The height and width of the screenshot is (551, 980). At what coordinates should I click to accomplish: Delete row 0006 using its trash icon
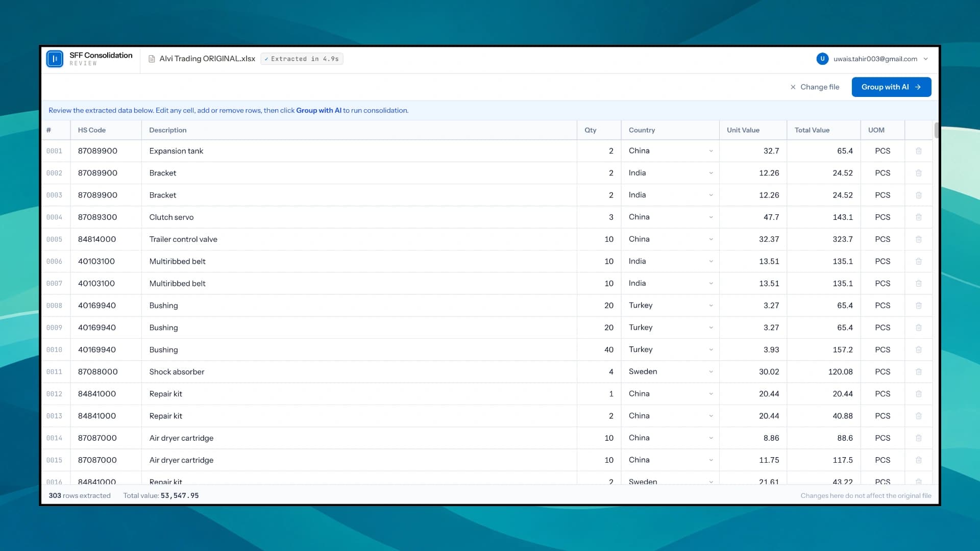[x=919, y=261]
